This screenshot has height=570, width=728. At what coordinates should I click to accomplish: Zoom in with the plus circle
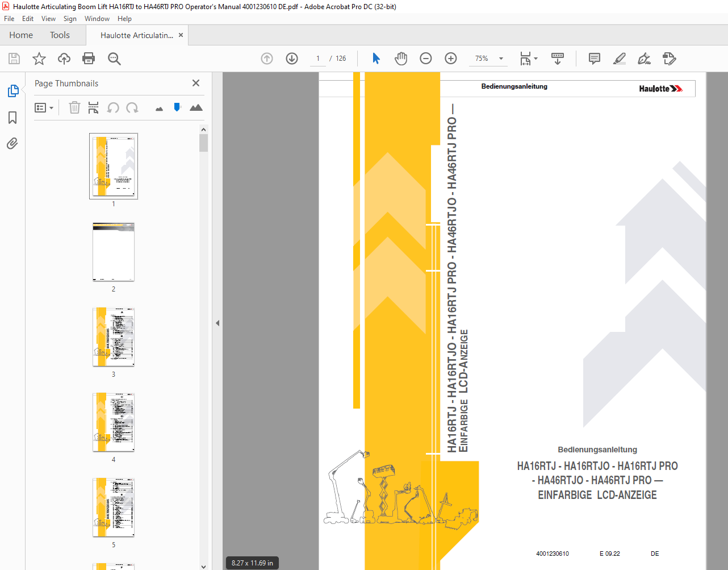pos(451,59)
